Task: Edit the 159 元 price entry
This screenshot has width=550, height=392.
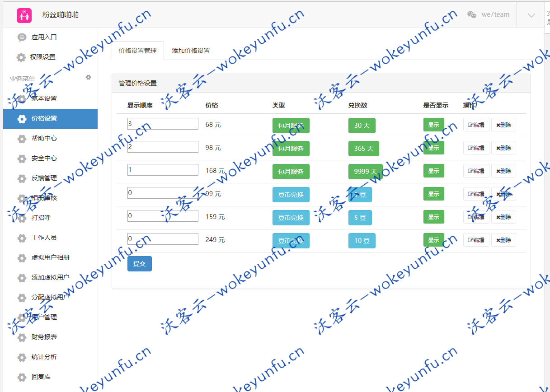Action: point(476,217)
